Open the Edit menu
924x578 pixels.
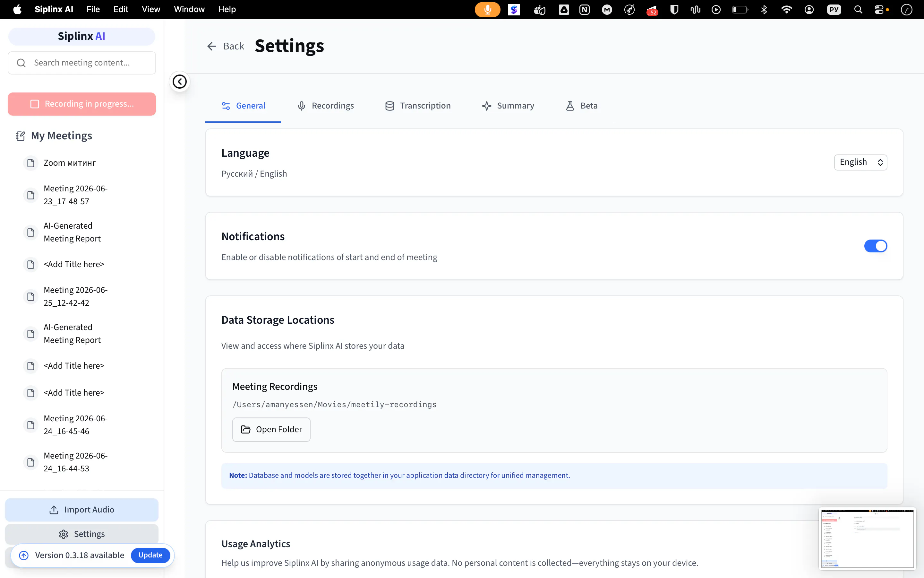click(121, 9)
